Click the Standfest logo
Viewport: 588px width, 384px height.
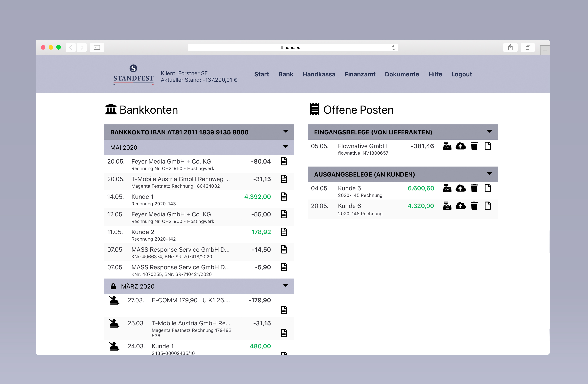[133, 74]
